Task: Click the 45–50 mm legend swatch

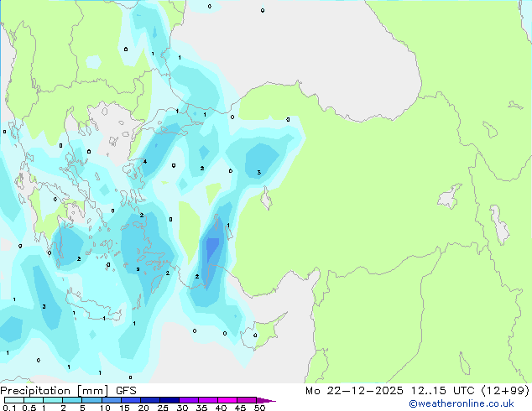Action: [x=247, y=400]
